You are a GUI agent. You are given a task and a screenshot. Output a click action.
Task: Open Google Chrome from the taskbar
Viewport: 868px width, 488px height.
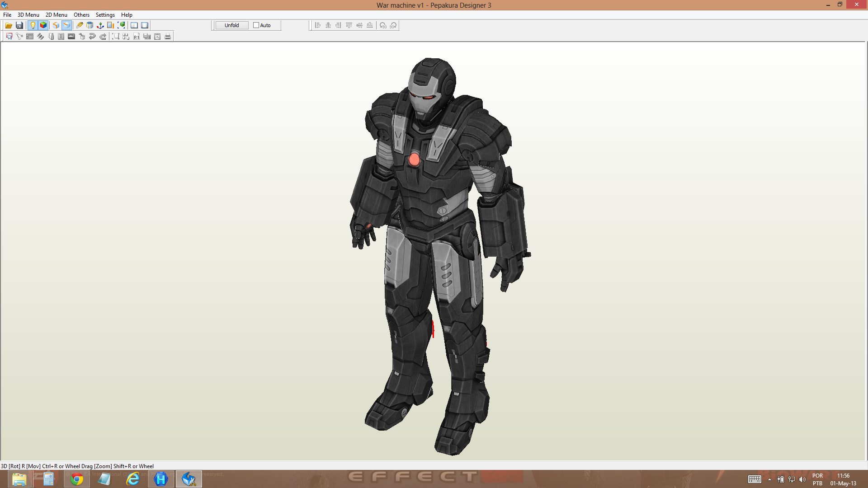[77, 479]
